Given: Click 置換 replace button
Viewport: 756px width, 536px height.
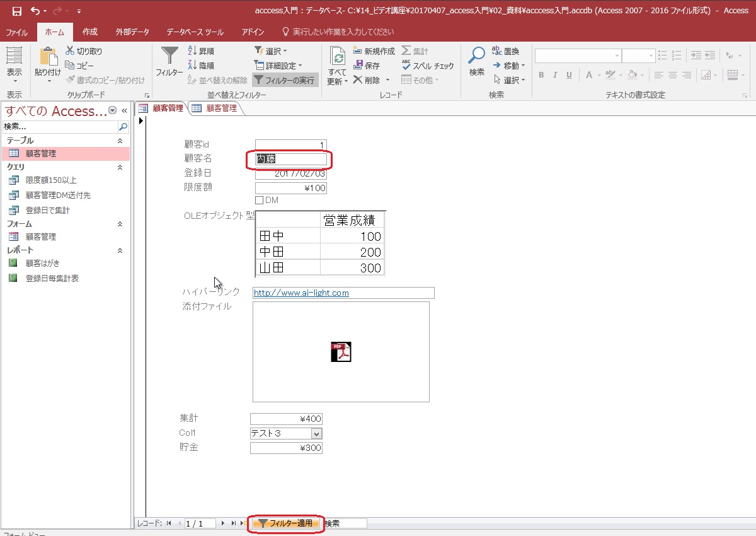Looking at the screenshot, I should (x=506, y=51).
